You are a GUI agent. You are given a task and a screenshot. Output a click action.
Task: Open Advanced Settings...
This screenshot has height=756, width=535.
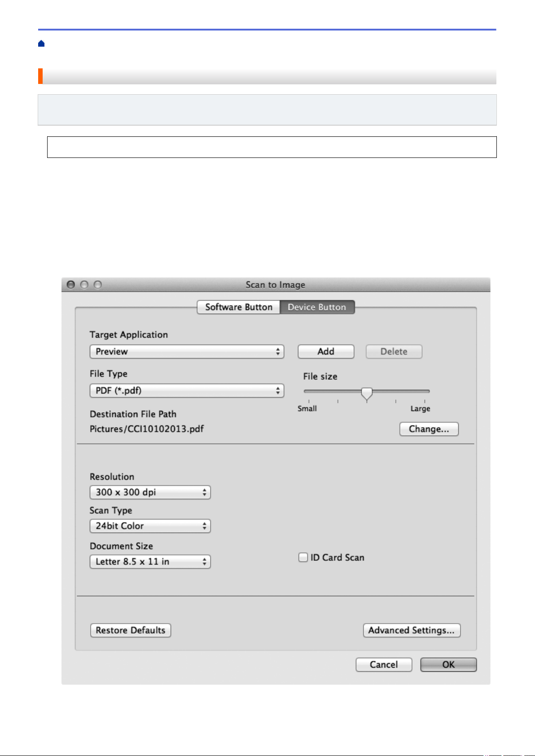coord(412,630)
